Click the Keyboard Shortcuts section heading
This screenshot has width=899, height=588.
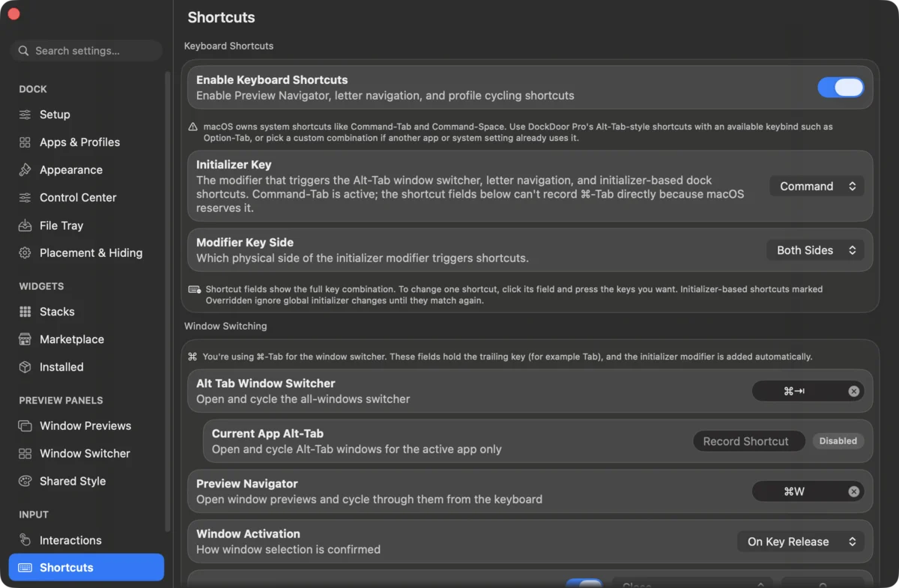[x=228, y=46]
